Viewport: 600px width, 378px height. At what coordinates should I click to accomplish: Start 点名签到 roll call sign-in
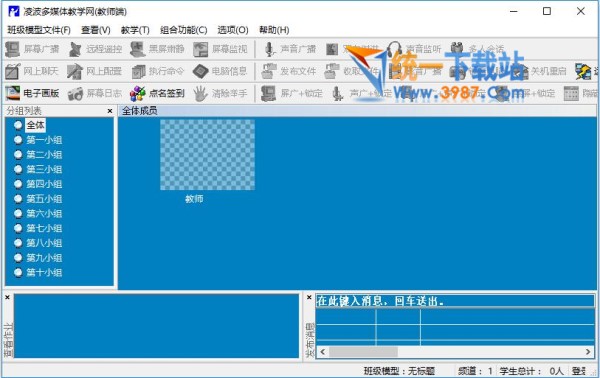[157, 93]
